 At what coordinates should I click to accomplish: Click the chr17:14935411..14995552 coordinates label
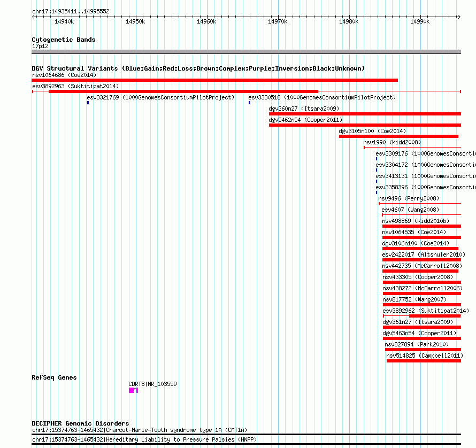(71, 11)
